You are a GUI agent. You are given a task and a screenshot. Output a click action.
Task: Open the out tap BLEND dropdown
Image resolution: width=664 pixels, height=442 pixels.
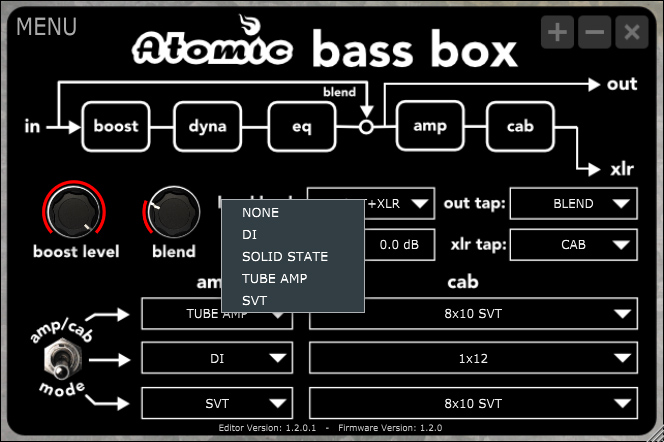pyautogui.click(x=573, y=204)
